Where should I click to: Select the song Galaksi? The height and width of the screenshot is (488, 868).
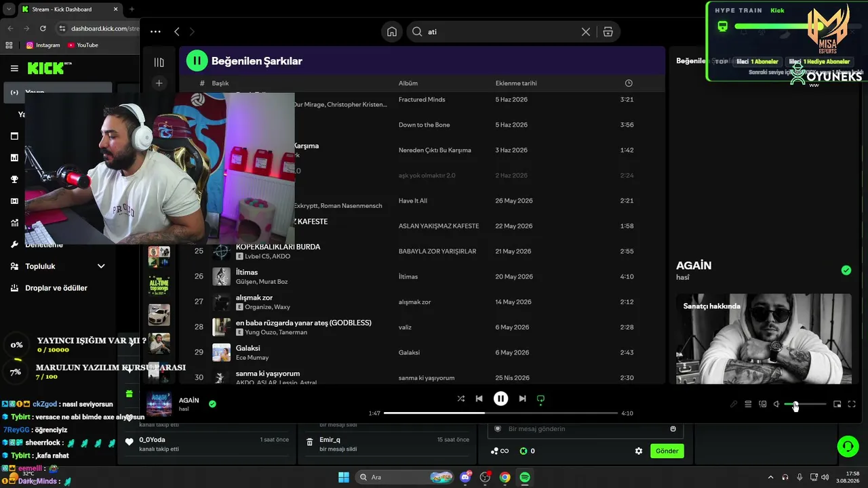(x=248, y=348)
